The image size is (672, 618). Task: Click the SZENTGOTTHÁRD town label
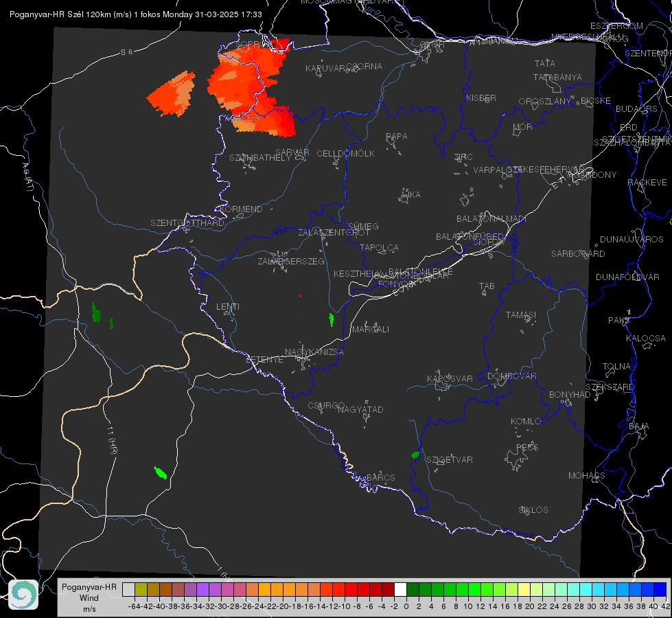[187, 223]
